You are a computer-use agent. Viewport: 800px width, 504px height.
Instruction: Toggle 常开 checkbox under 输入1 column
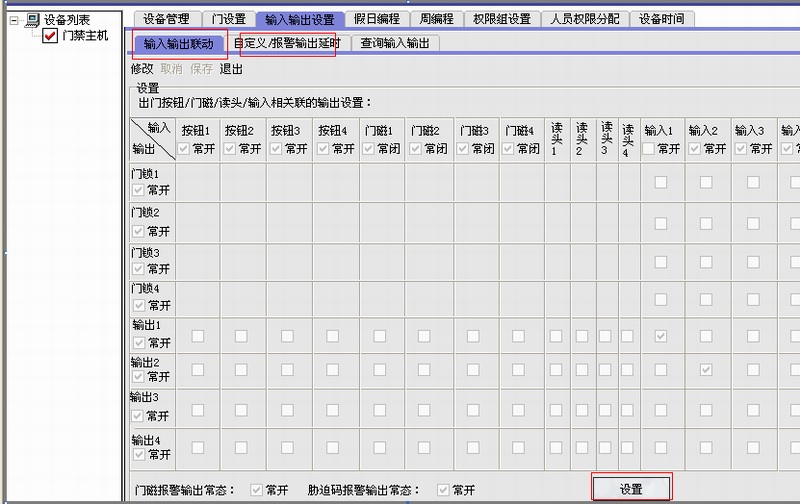coord(649,149)
